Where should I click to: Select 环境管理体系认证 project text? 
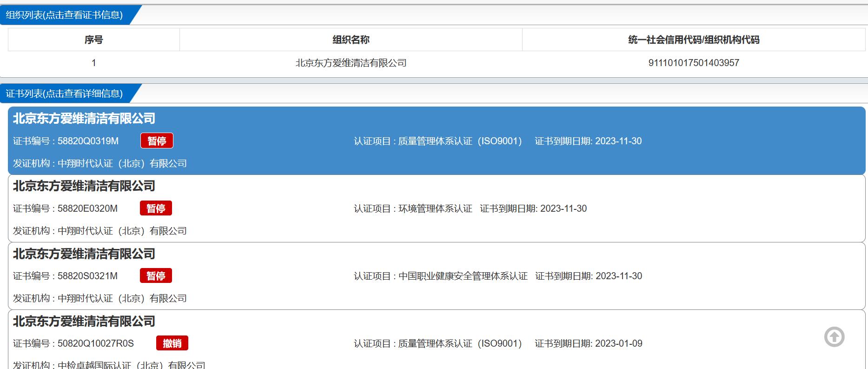point(435,208)
